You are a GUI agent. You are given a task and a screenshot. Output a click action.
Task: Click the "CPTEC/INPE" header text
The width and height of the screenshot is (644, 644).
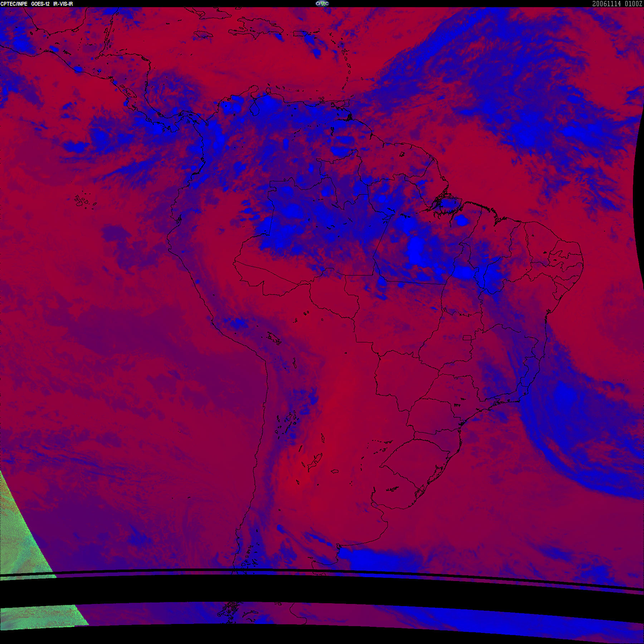tap(14, 4)
